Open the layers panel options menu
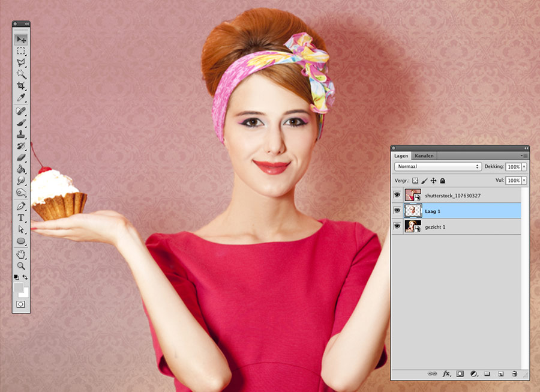 (524, 155)
